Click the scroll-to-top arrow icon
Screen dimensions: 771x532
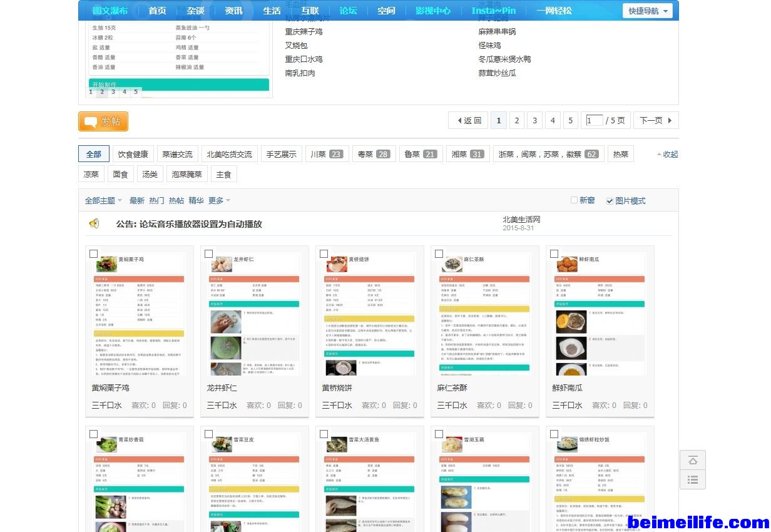tap(693, 460)
